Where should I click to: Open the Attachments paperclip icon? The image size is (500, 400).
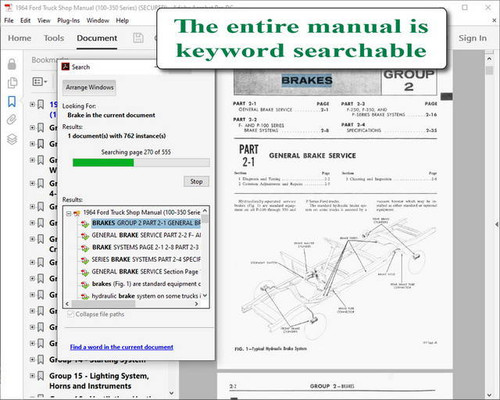[12, 120]
